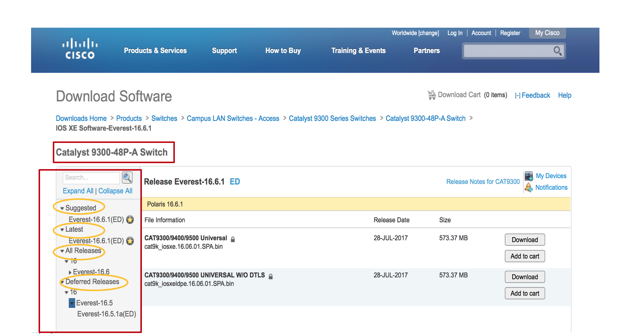Open My Devices link

[x=551, y=176]
